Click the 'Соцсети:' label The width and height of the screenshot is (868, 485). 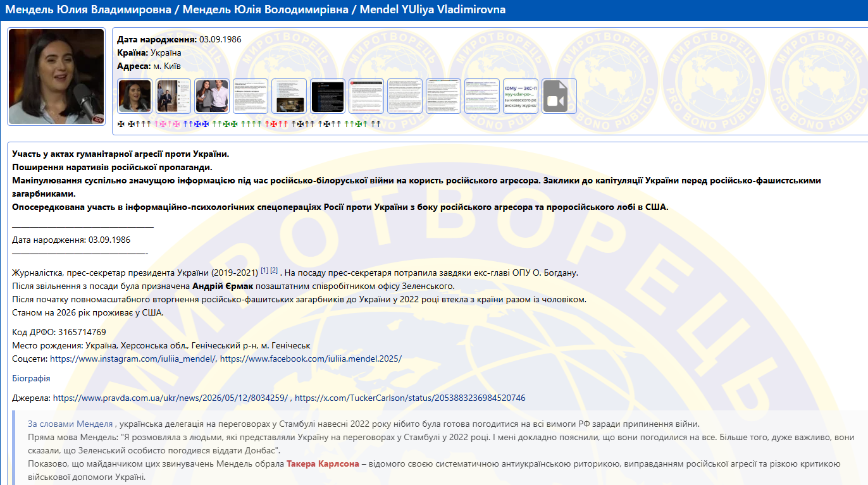(x=30, y=359)
